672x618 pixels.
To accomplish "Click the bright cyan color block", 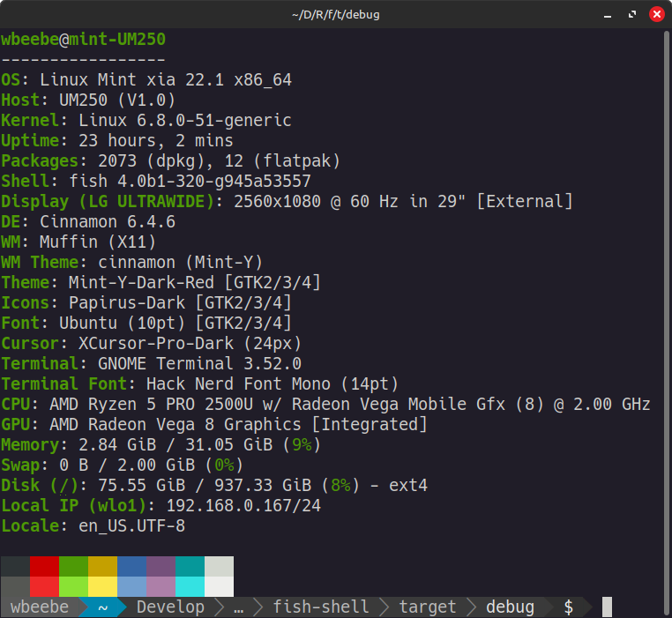I will click(190, 586).
